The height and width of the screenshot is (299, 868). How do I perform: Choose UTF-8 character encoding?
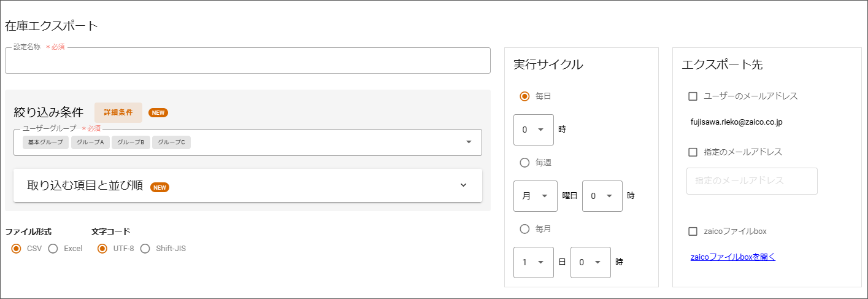[x=103, y=249]
